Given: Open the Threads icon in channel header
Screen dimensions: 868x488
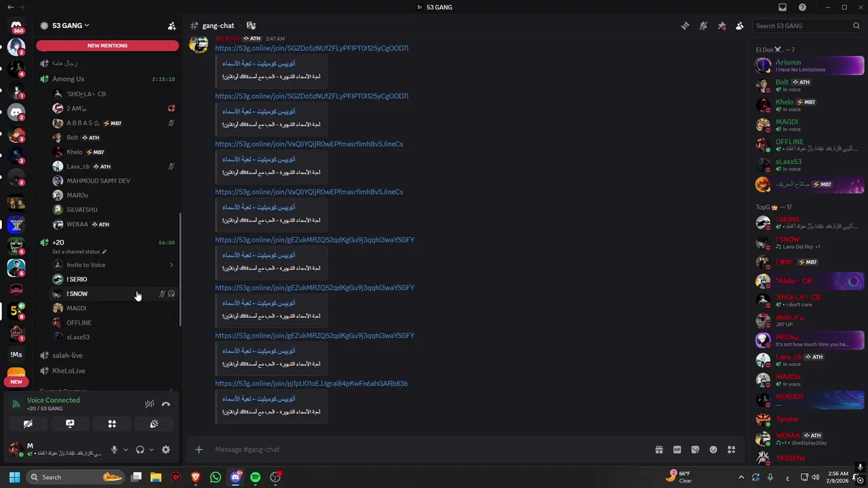Looking at the screenshot, I should click(685, 26).
